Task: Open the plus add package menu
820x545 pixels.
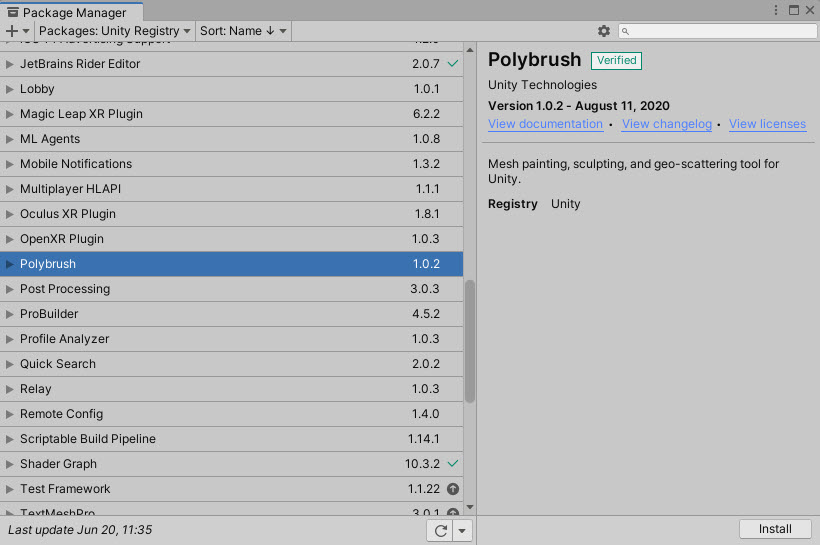Action: click(17, 31)
